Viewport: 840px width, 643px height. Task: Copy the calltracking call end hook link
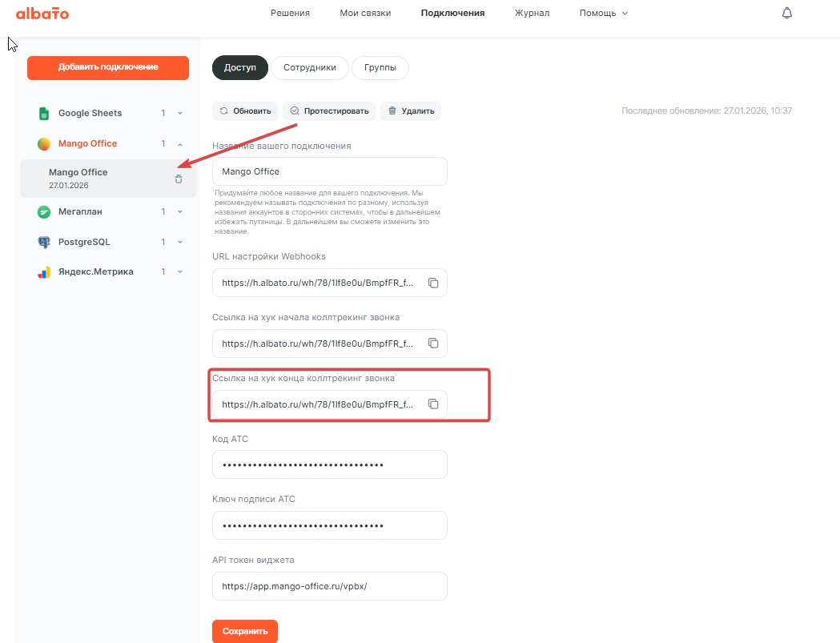click(x=433, y=404)
